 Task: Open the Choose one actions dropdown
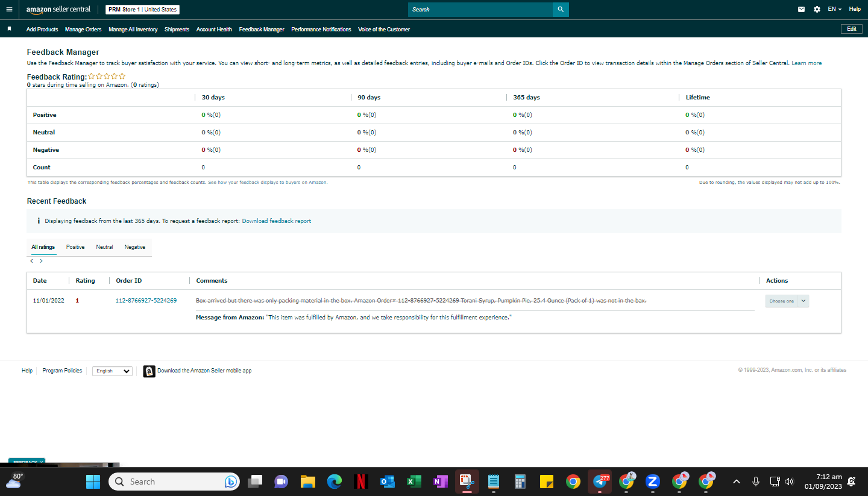787,301
